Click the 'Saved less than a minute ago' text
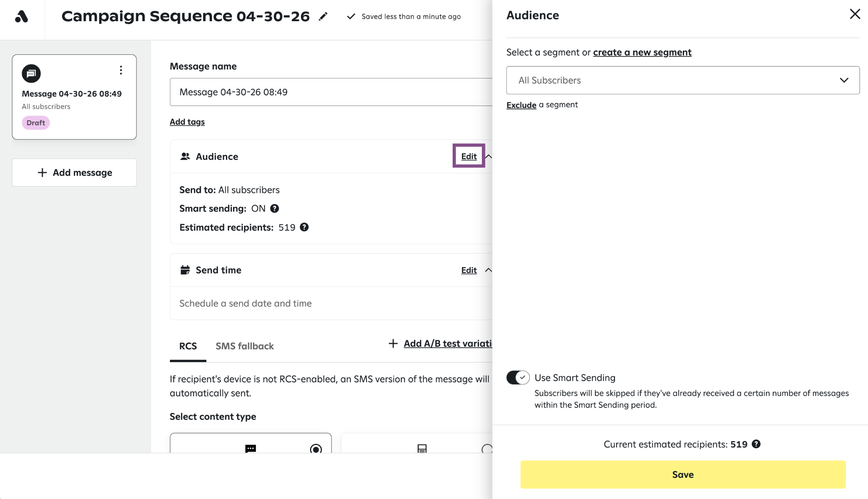This screenshot has height=499, width=868. [x=411, y=17]
